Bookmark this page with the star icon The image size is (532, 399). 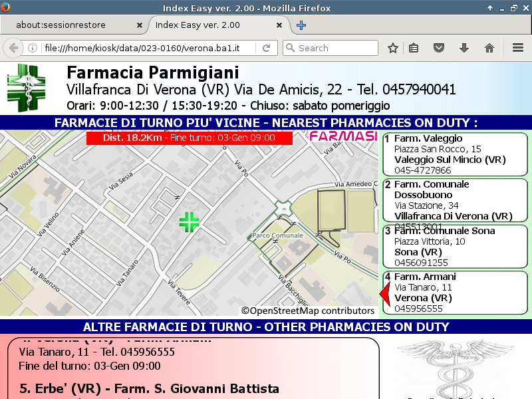point(393,48)
